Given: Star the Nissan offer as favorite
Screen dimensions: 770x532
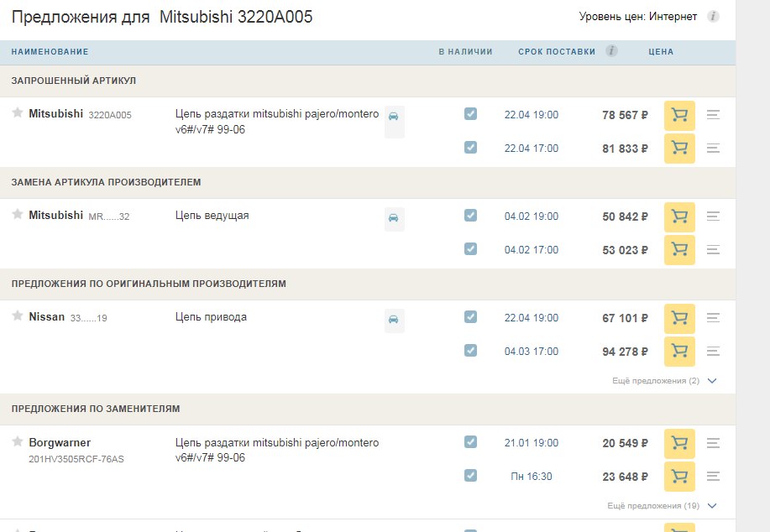Looking at the screenshot, I should tap(17, 316).
